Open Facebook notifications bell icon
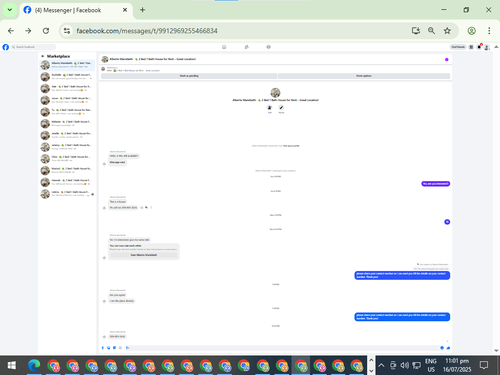This screenshot has width=500, height=375. pos(479,47)
